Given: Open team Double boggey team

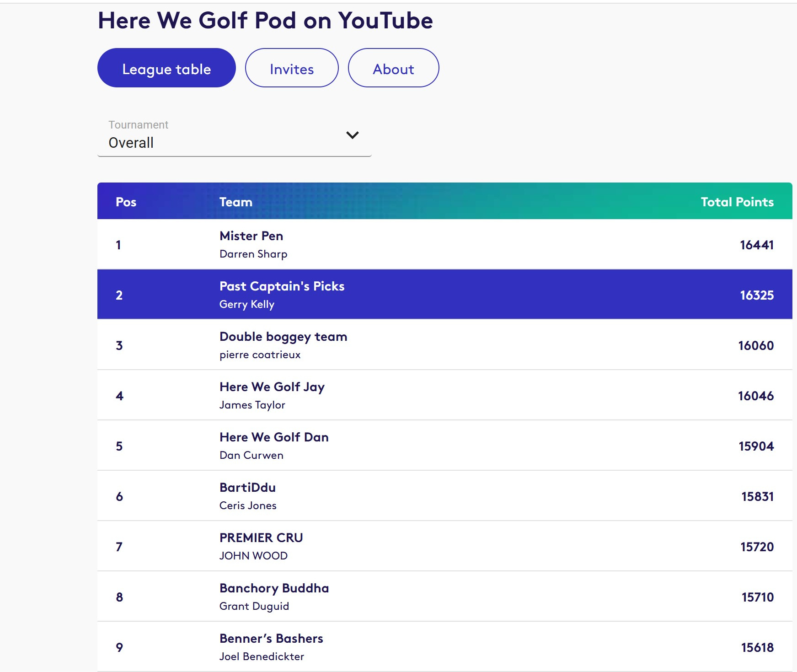Looking at the screenshot, I should pos(283,337).
